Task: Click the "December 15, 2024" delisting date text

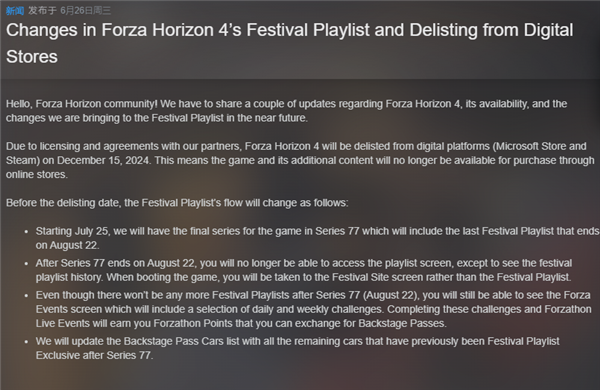Action: (103, 160)
